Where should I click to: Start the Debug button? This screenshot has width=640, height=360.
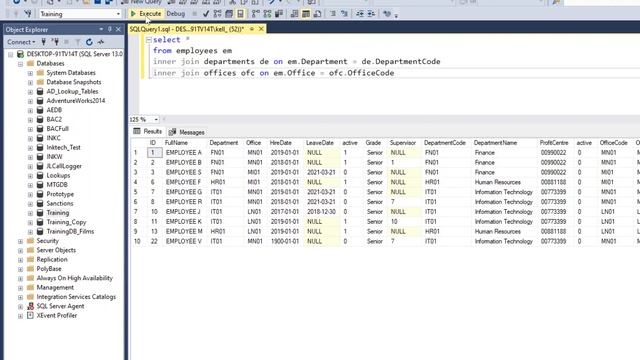click(x=176, y=14)
